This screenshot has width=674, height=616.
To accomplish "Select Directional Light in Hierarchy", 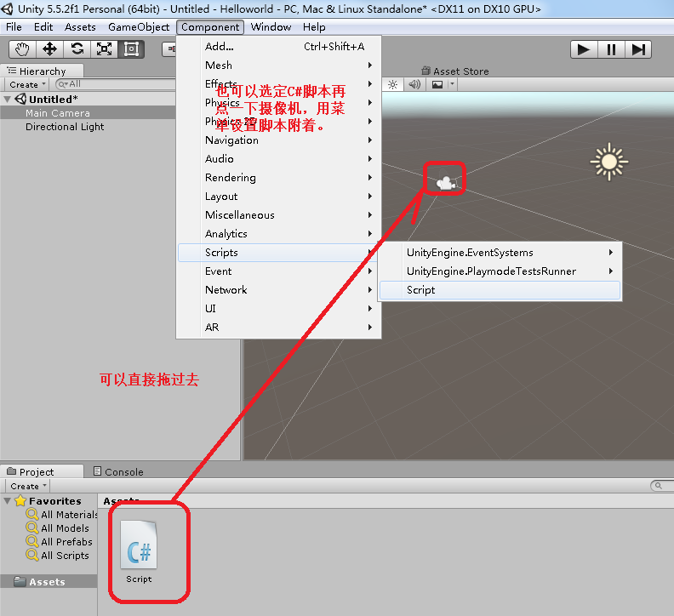I will (88, 127).
